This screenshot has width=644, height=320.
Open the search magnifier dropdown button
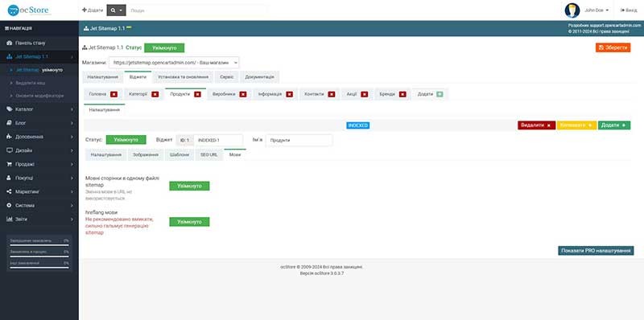pos(116,10)
